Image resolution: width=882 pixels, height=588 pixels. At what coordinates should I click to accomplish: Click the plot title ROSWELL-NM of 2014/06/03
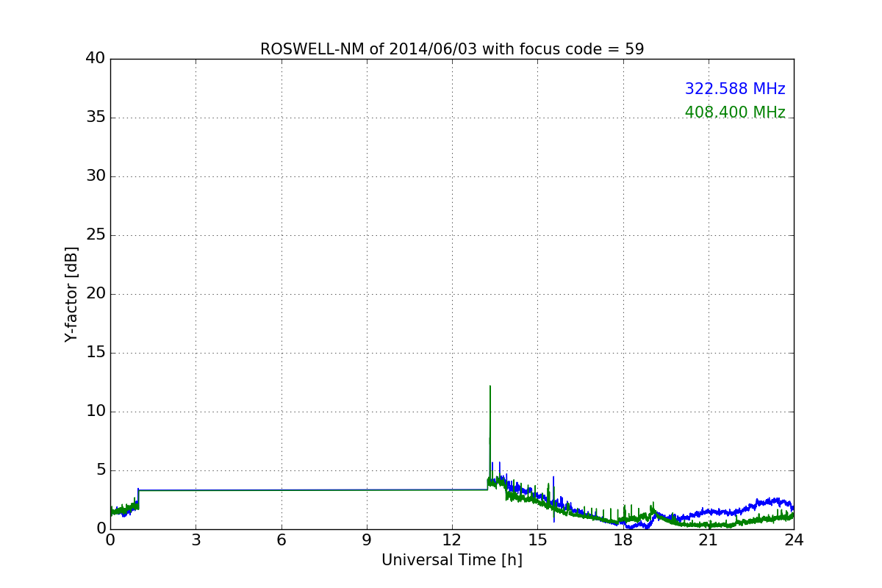452,49
